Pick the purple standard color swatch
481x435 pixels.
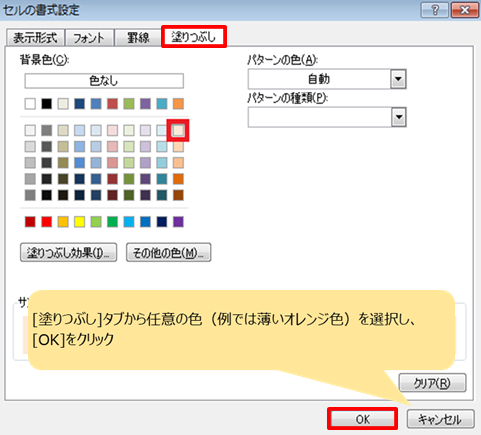(x=178, y=222)
